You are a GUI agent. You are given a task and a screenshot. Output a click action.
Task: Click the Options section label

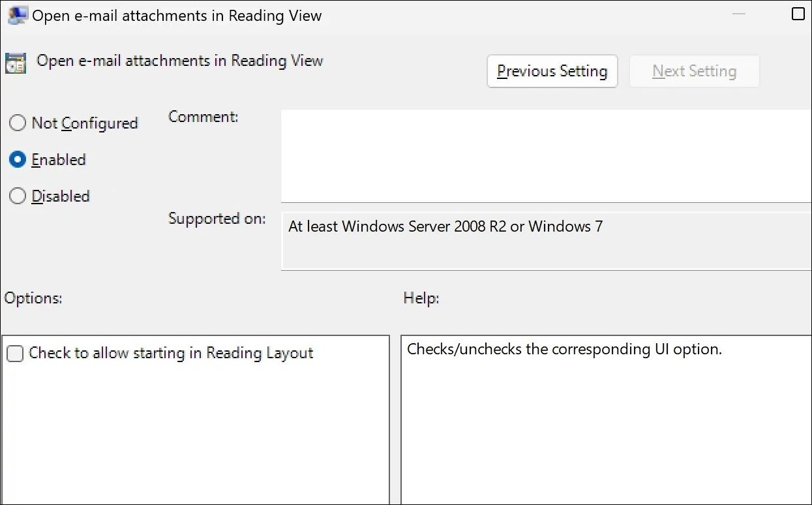(x=33, y=298)
